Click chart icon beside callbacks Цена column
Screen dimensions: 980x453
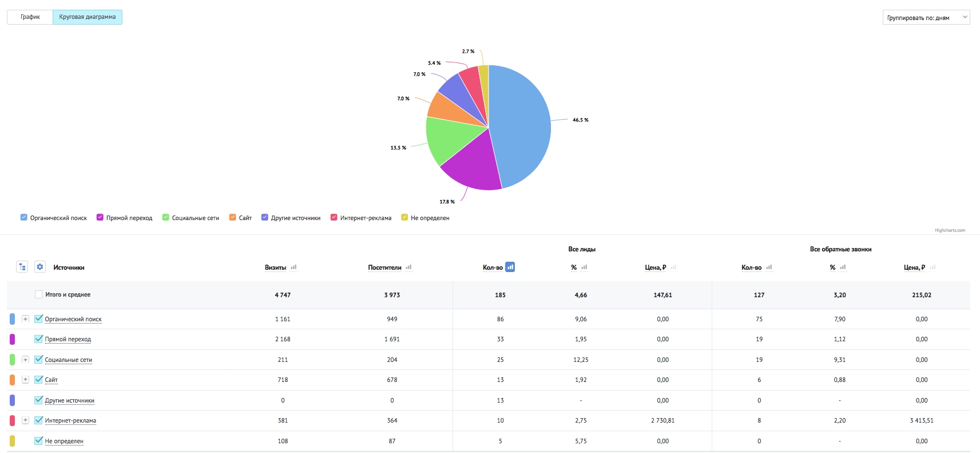(933, 267)
